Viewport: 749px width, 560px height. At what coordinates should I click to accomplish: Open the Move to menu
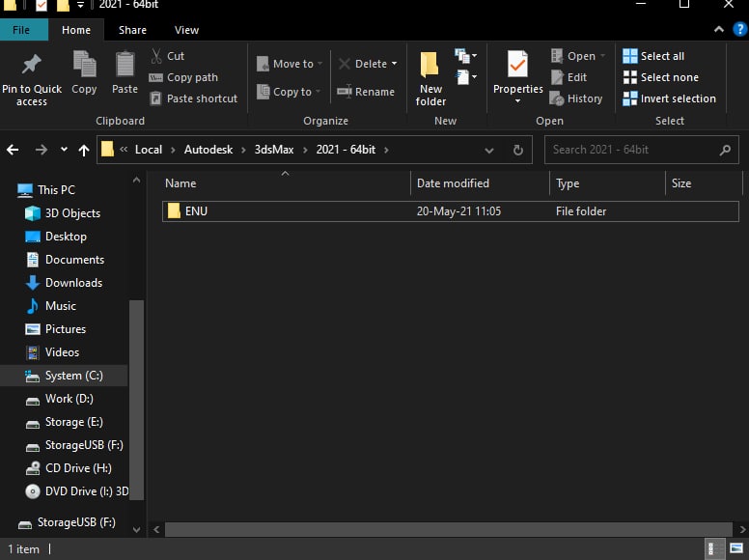tap(289, 64)
